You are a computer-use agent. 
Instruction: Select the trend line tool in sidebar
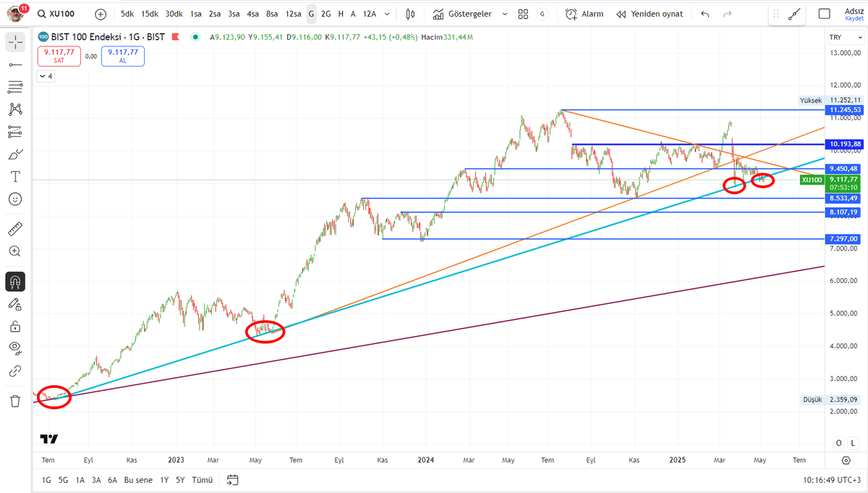[x=15, y=65]
